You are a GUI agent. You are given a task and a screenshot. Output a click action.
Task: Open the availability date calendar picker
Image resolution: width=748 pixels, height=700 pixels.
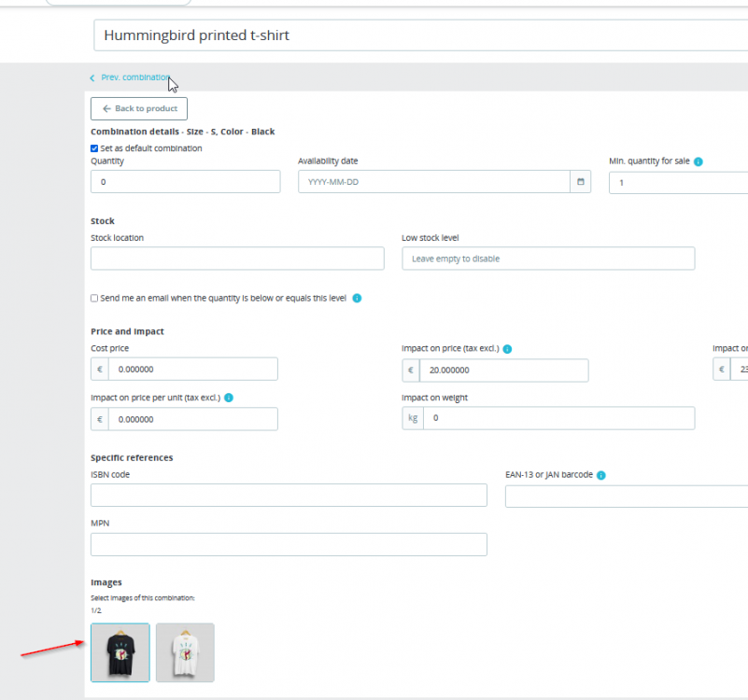(x=581, y=182)
